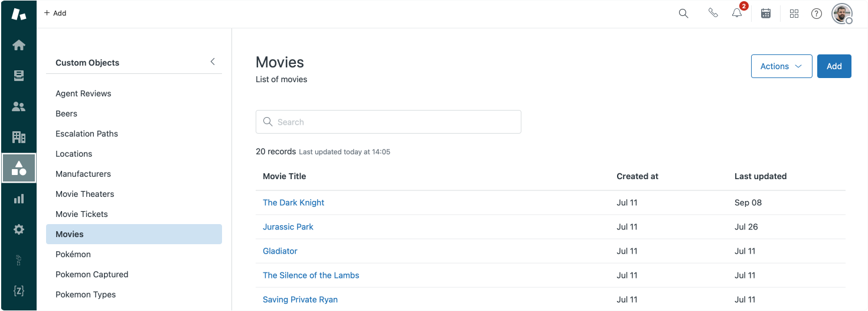
Task: Open the Organizations building icon
Action: point(19,137)
